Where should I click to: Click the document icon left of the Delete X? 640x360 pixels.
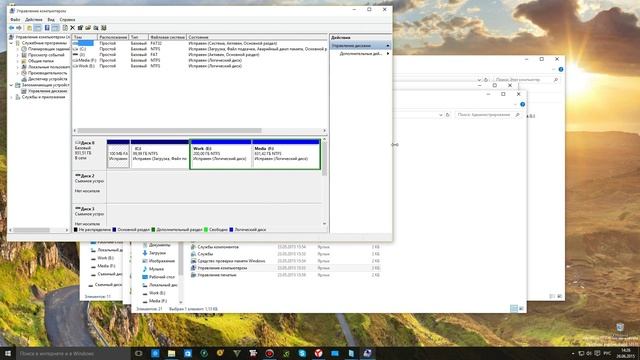tap(65, 28)
